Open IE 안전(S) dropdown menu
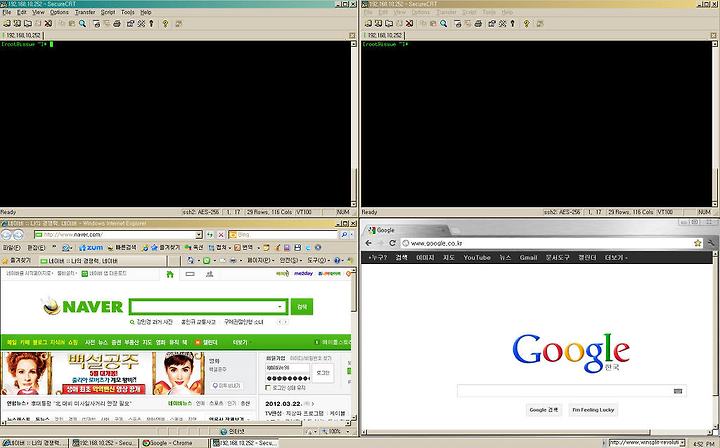 click(291, 260)
